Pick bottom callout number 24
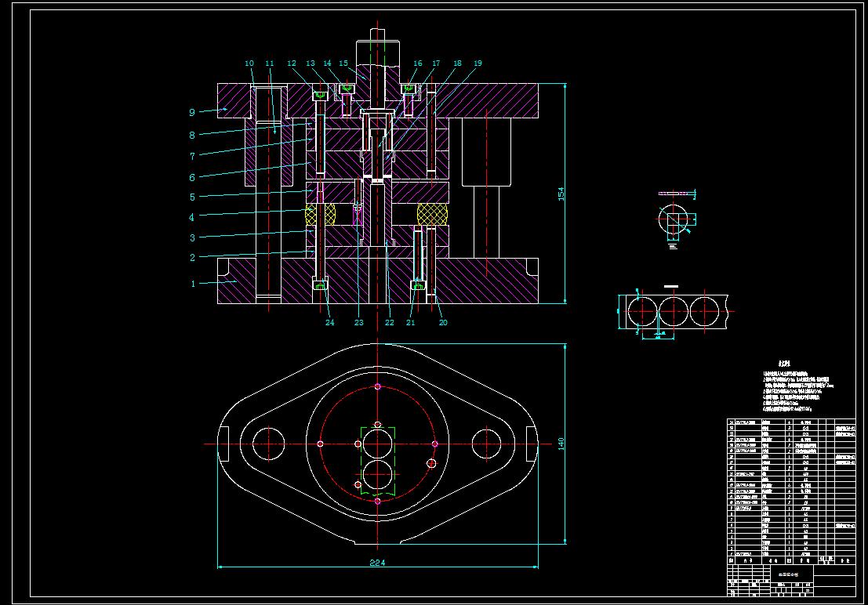 330,322
